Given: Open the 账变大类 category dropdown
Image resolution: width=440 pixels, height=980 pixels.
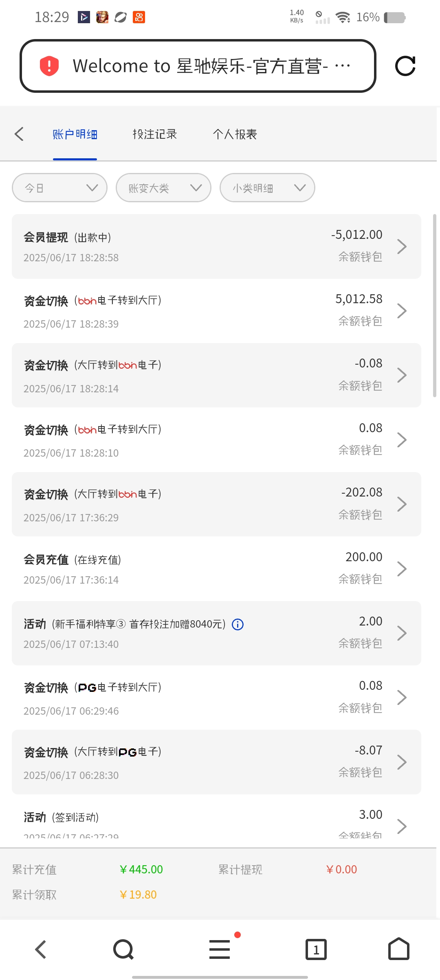Looking at the screenshot, I should (x=163, y=188).
